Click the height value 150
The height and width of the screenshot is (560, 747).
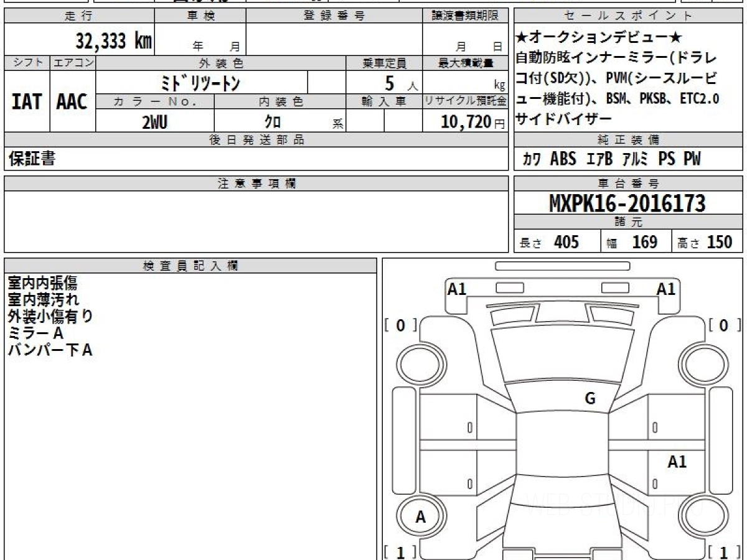pos(720,242)
